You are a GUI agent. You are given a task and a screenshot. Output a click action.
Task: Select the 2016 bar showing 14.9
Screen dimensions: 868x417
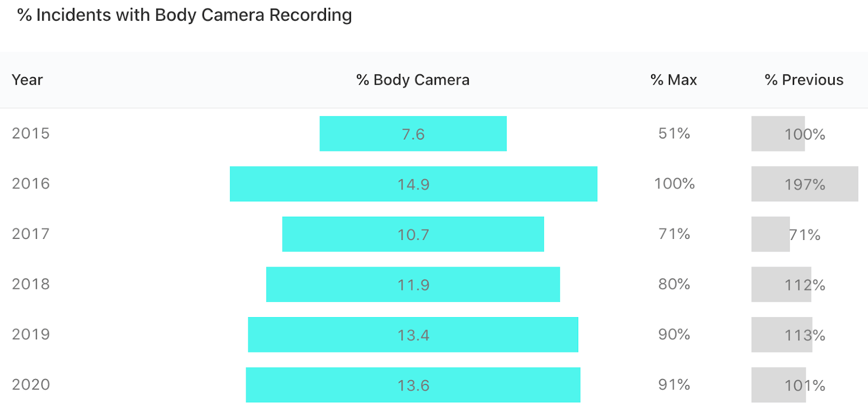point(413,184)
